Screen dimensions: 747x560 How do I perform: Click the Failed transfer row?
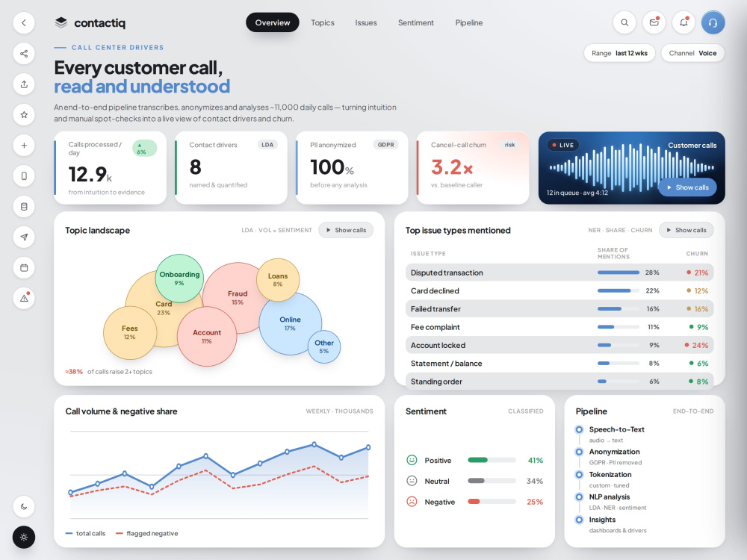560,308
